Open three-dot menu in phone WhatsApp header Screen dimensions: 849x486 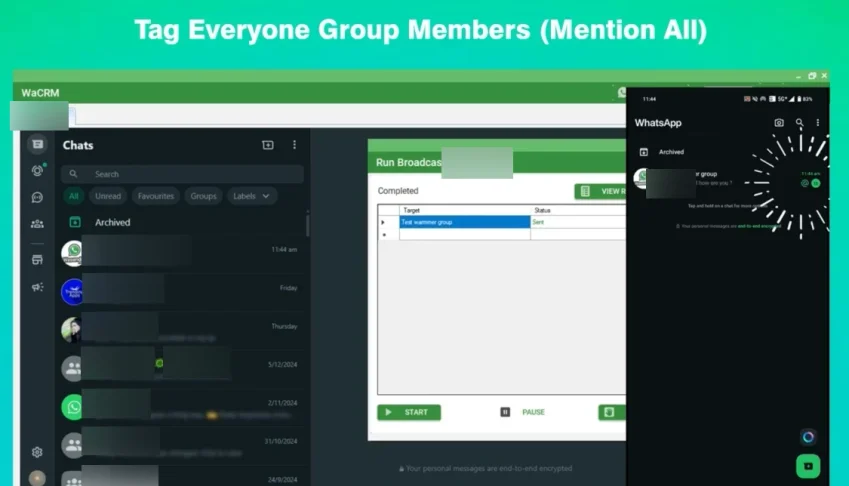point(818,123)
